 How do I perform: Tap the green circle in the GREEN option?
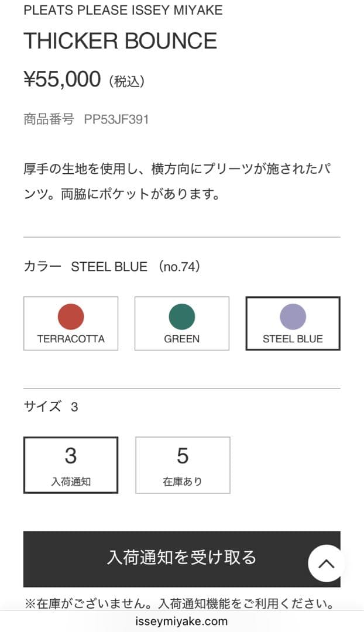181,317
